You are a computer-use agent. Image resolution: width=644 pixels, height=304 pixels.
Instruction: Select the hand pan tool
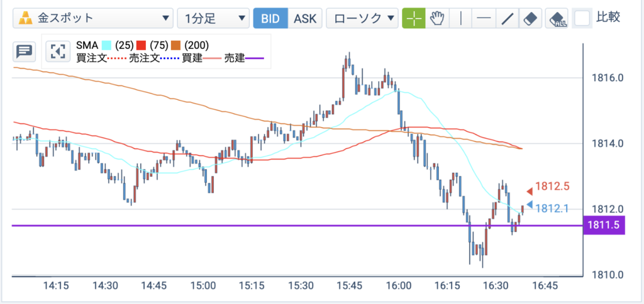pyautogui.click(x=438, y=18)
